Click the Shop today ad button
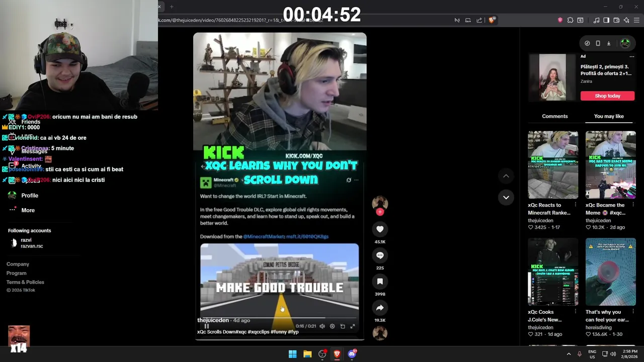Viewport: 644px width, 362px height. point(607,96)
